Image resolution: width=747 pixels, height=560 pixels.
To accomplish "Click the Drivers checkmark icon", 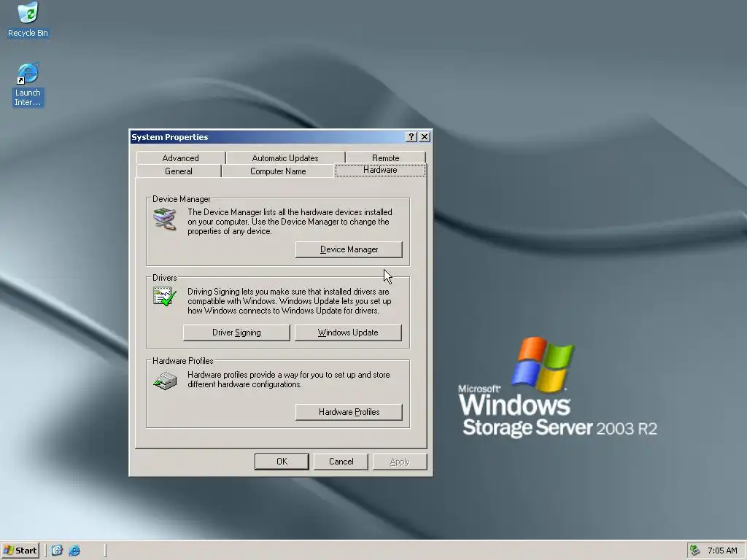I will point(165,296).
